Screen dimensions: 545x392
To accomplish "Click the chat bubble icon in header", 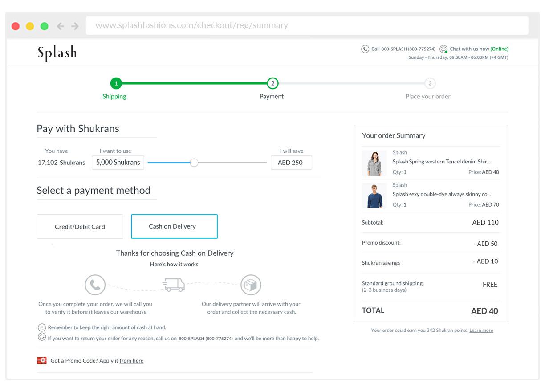I will tap(443, 49).
